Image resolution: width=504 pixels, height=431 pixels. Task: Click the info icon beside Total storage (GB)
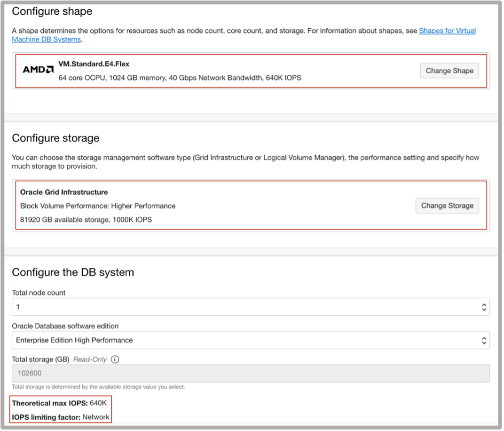point(114,359)
